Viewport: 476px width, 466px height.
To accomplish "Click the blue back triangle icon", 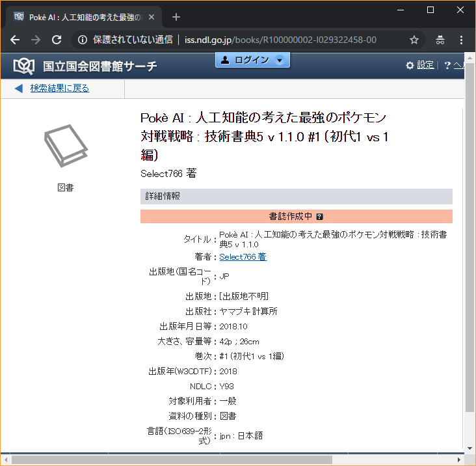I will coord(19,89).
